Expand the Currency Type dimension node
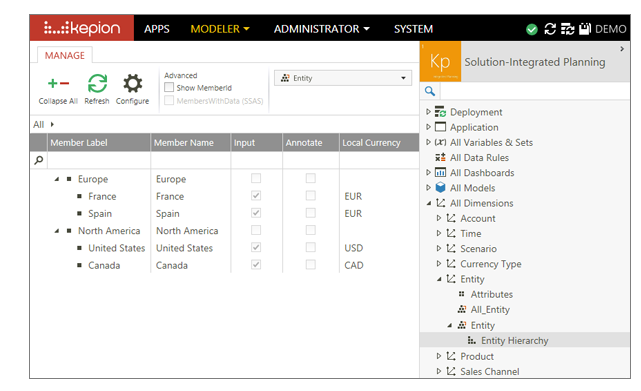The width and height of the screenshot is (641, 391). pyautogui.click(x=439, y=263)
